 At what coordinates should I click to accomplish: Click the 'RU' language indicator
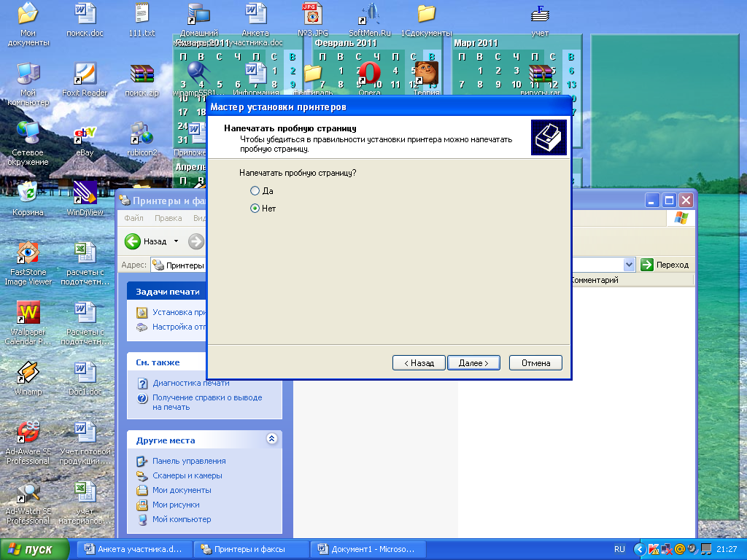pos(619,549)
